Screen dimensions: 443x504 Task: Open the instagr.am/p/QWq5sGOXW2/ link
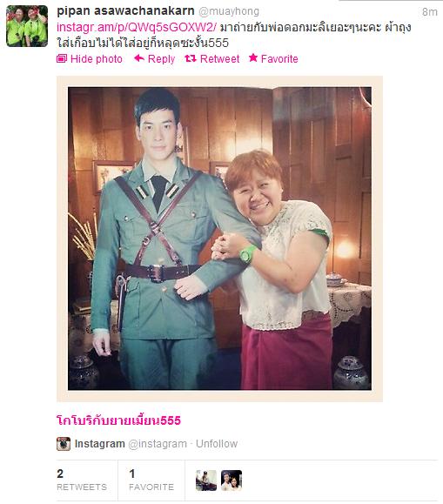pos(137,27)
